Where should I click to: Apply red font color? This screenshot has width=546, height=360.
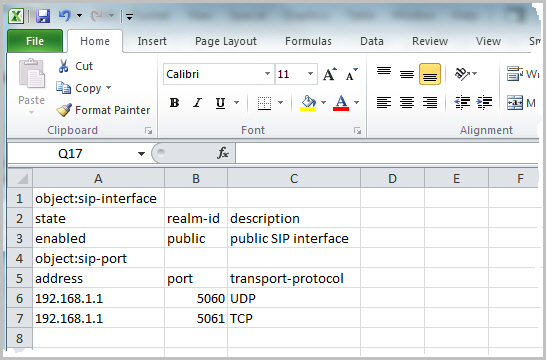point(341,103)
